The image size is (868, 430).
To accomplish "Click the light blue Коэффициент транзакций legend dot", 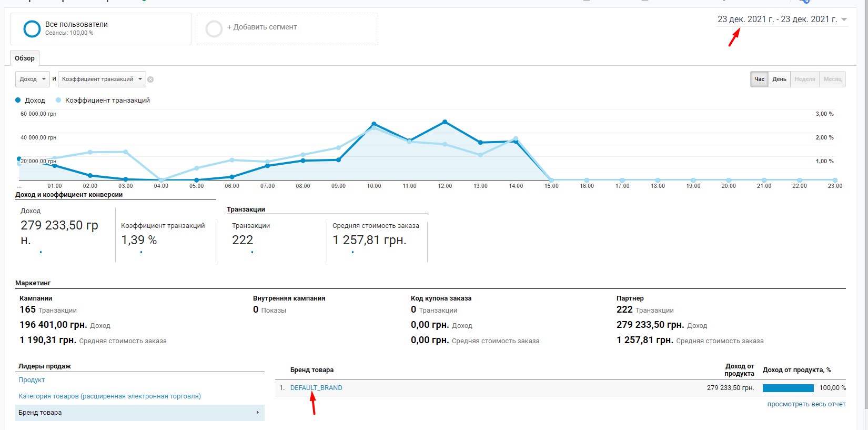I will [x=58, y=100].
